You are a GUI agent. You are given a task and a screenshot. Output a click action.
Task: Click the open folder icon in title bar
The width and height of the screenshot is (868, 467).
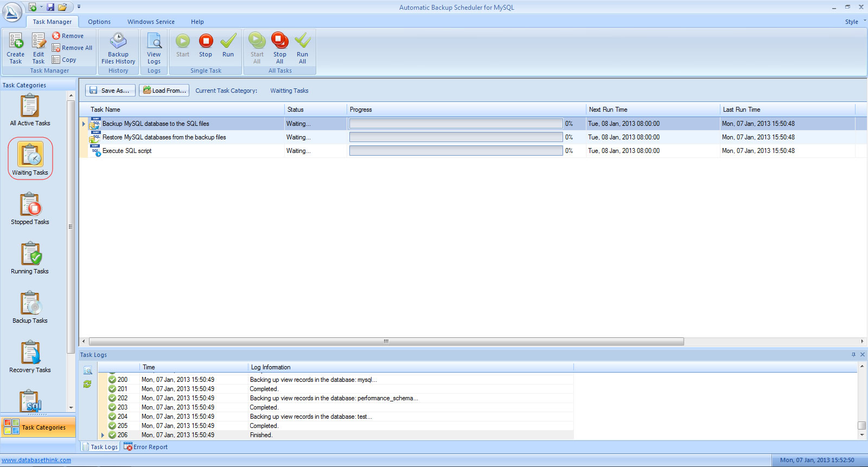click(x=62, y=7)
